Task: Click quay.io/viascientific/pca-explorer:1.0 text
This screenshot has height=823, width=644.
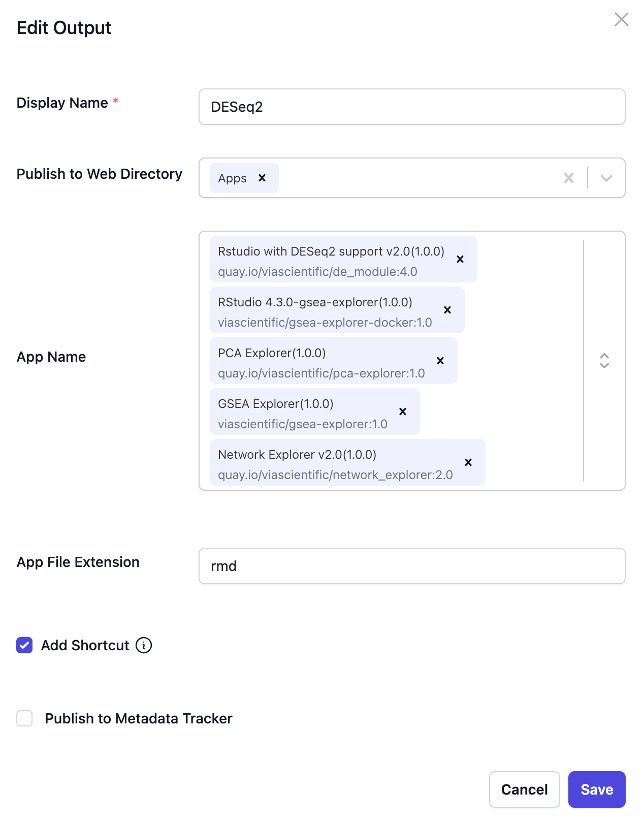Action: [x=321, y=373]
